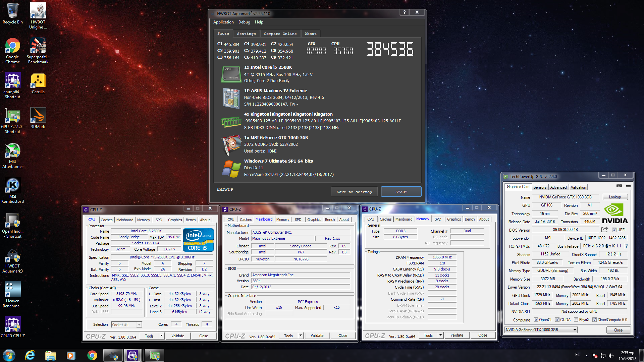Click Lookup button in GPU-Z
Viewport: 644px width, 362px height.
(615, 197)
